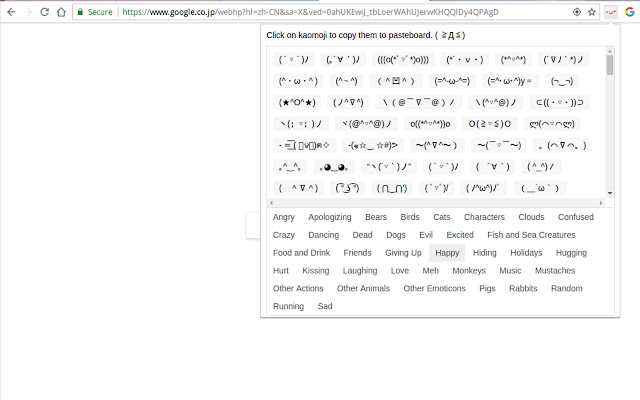640x400 pixels.
Task: Click the Google icon right of toolbar
Action: (x=628, y=12)
